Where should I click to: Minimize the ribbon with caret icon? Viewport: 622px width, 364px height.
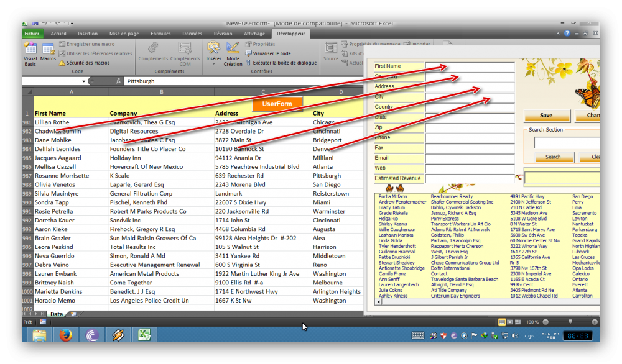(558, 34)
